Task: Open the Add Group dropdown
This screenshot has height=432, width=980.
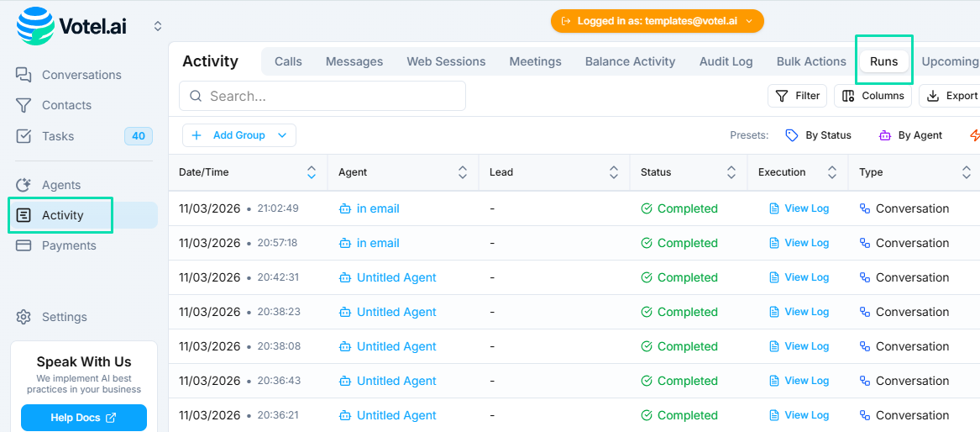Action: (x=239, y=135)
